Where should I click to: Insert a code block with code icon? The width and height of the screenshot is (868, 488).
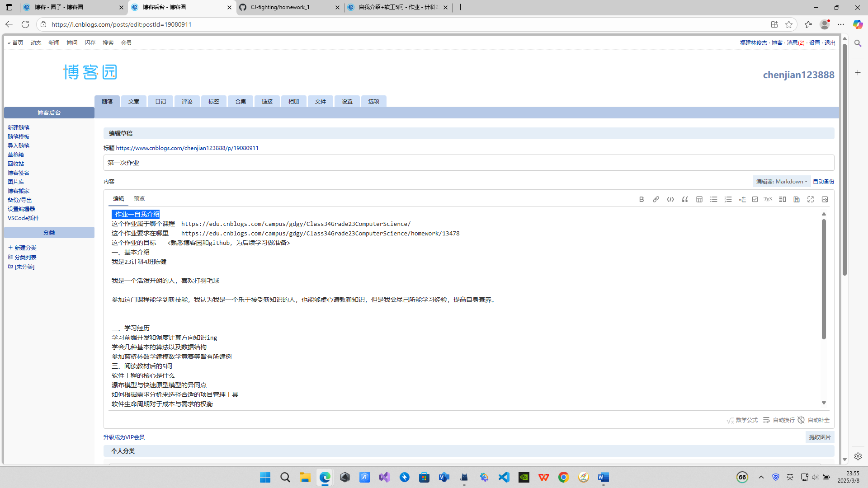point(670,199)
